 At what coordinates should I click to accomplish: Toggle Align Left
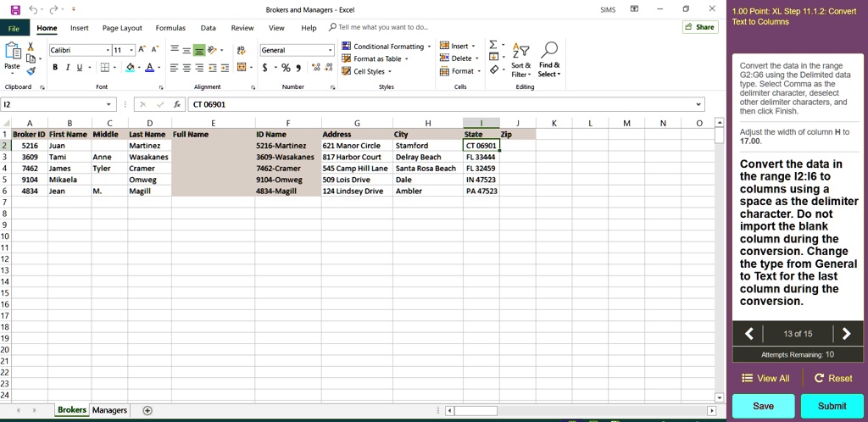pyautogui.click(x=174, y=68)
